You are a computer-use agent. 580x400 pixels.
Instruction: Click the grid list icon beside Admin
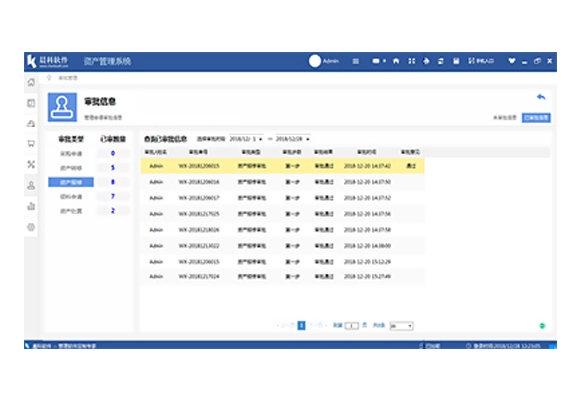[x=355, y=61]
